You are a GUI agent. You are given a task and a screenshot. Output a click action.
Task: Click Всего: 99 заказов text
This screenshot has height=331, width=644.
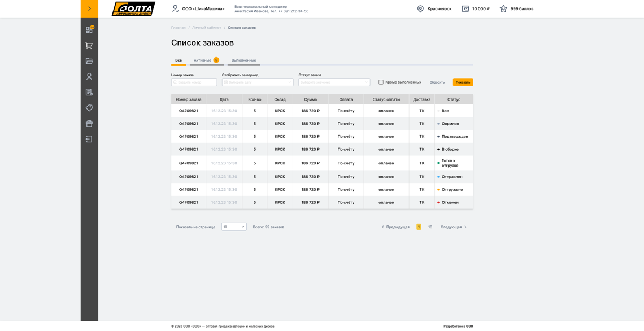(268, 227)
